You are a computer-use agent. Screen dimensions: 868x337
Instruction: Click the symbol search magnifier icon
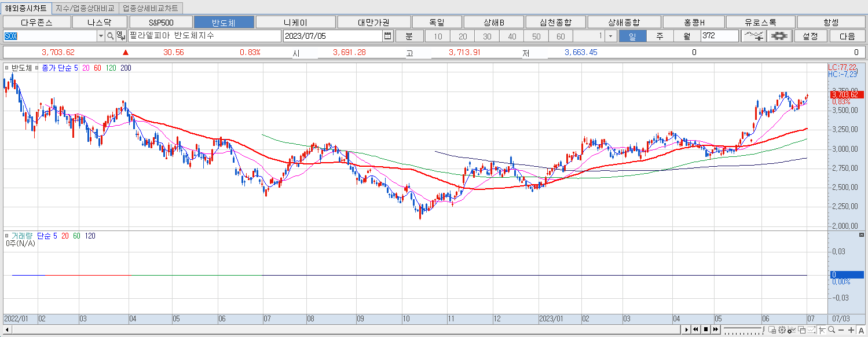click(x=110, y=35)
